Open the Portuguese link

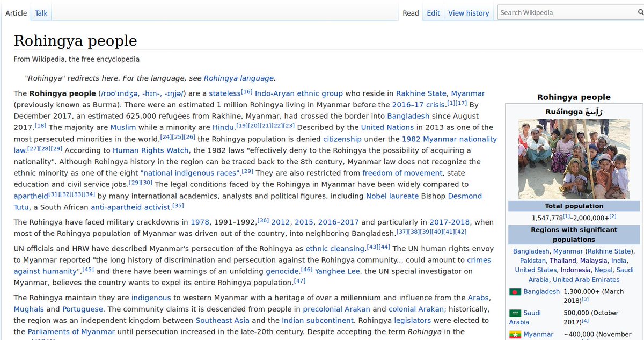tap(82, 309)
